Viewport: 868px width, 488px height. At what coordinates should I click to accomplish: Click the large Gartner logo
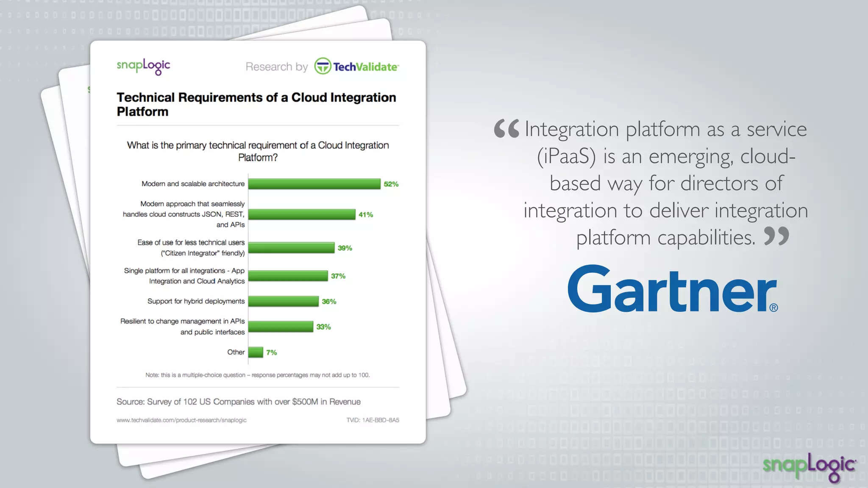pyautogui.click(x=673, y=289)
